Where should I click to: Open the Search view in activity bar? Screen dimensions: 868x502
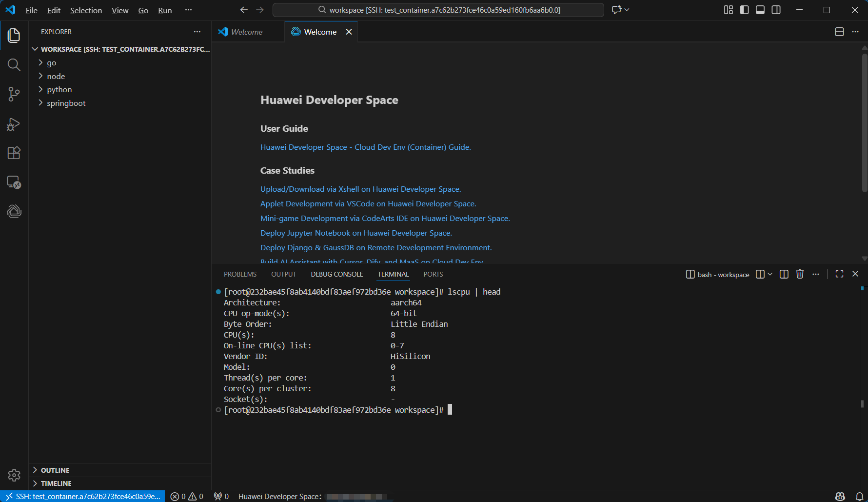point(14,65)
